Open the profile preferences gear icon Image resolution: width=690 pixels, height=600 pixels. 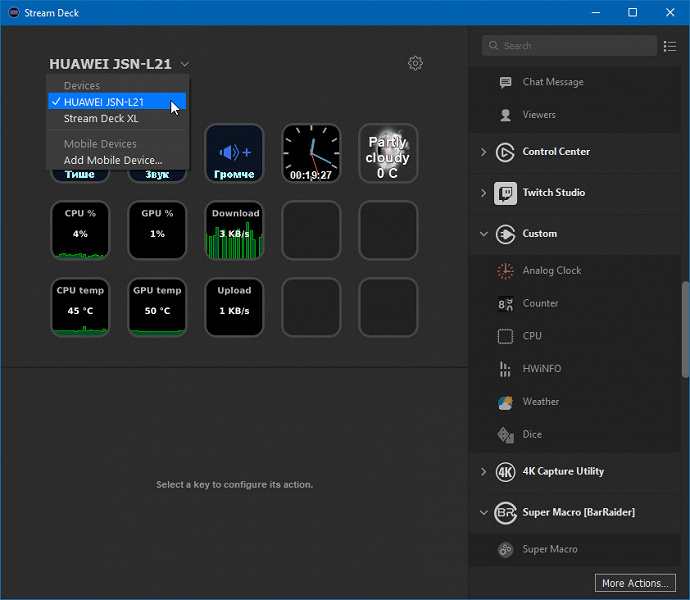[415, 63]
